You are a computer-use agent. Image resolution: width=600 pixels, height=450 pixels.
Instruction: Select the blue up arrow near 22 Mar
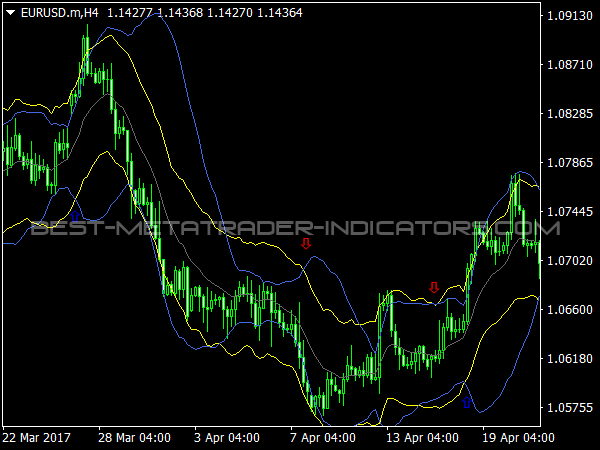point(75,216)
